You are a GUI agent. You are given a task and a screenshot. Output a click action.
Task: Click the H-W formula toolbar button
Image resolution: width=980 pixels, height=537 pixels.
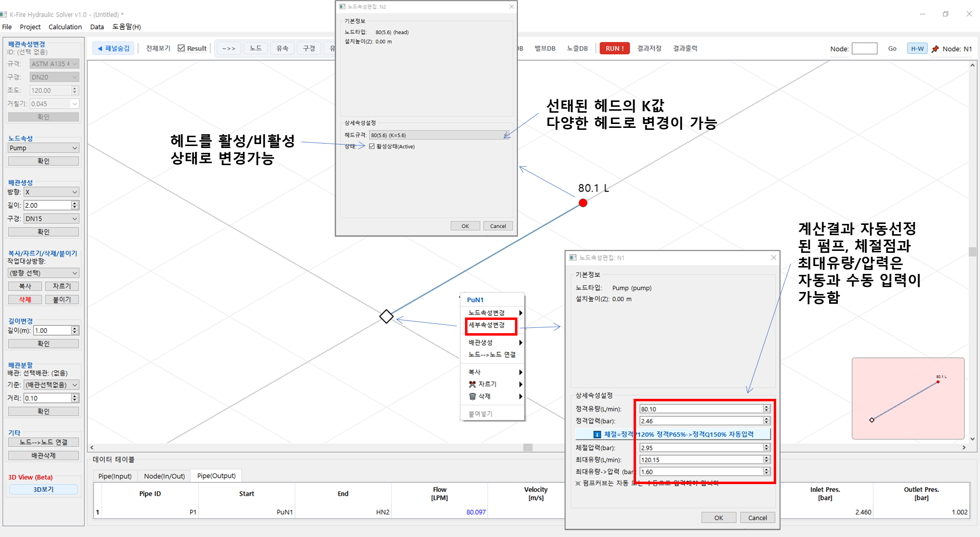(917, 49)
